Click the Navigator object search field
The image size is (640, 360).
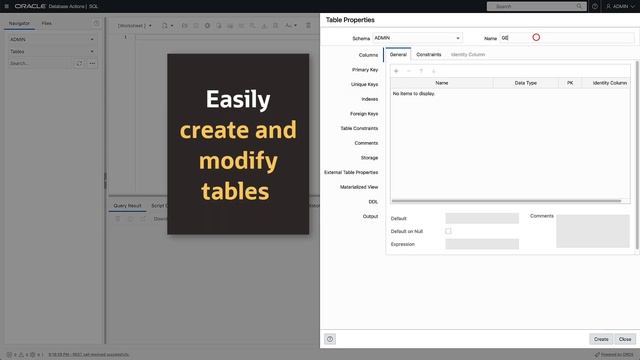coord(40,63)
